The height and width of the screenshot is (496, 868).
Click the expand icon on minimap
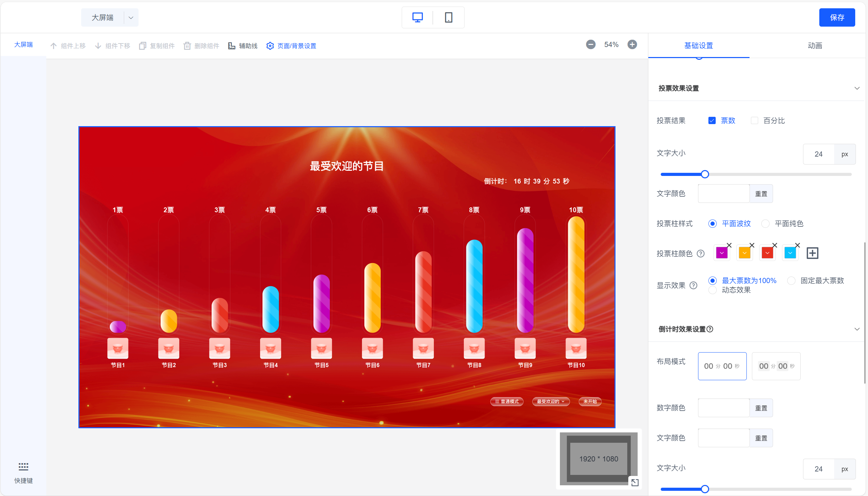(x=635, y=483)
